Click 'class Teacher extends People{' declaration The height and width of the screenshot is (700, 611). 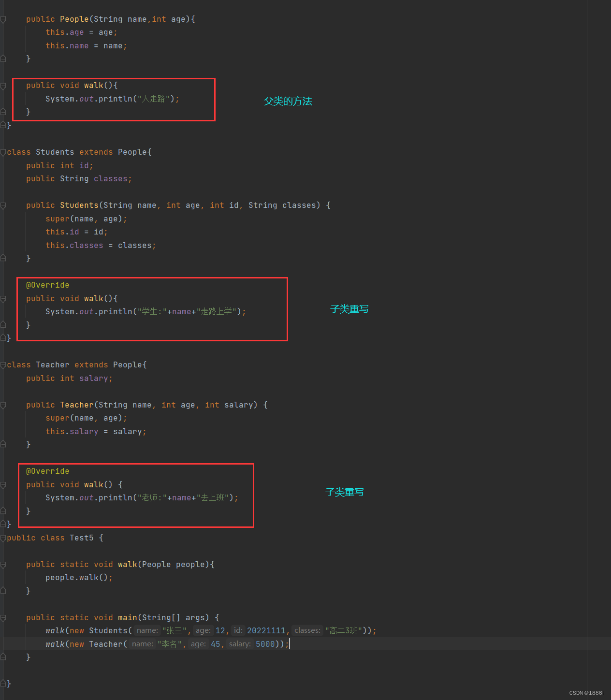click(77, 365)
